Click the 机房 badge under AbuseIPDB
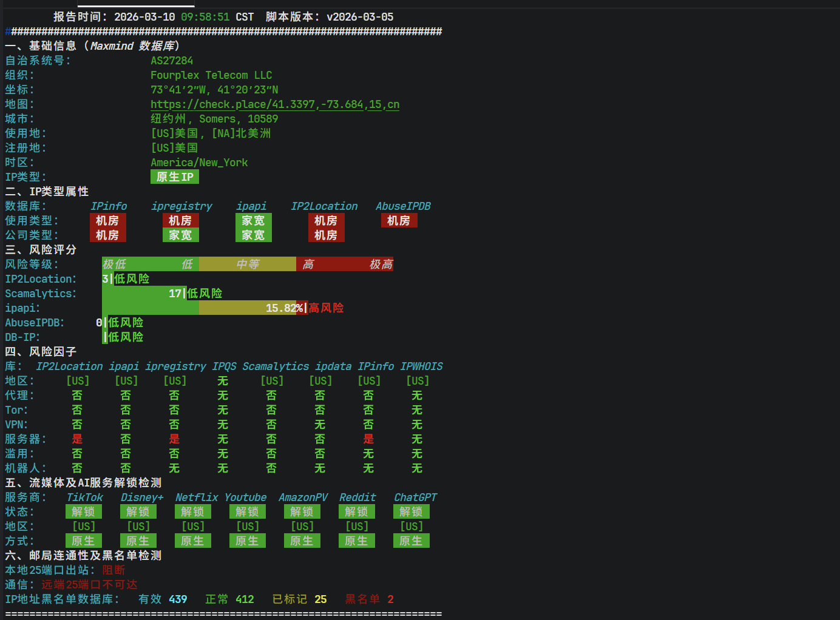Image resolution: width=840 pixels, height=620 pixels. coord(399,221)
